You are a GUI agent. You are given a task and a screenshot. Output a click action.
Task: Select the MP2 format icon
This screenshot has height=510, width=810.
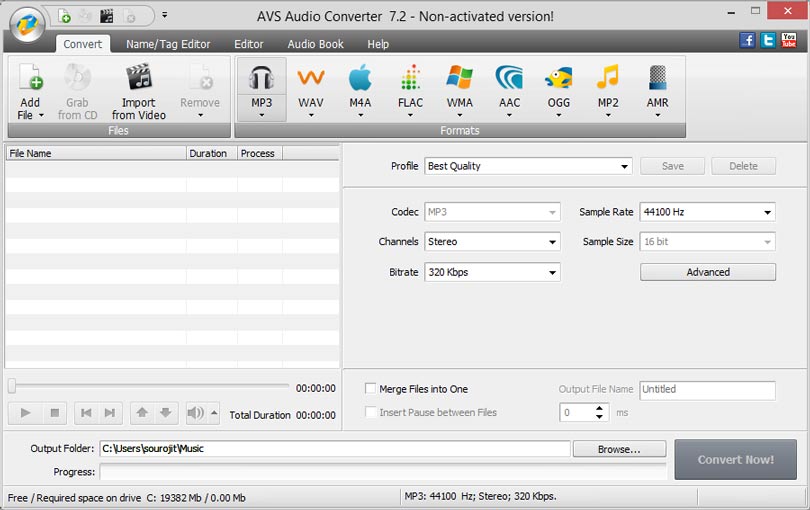tap(608, 78)
